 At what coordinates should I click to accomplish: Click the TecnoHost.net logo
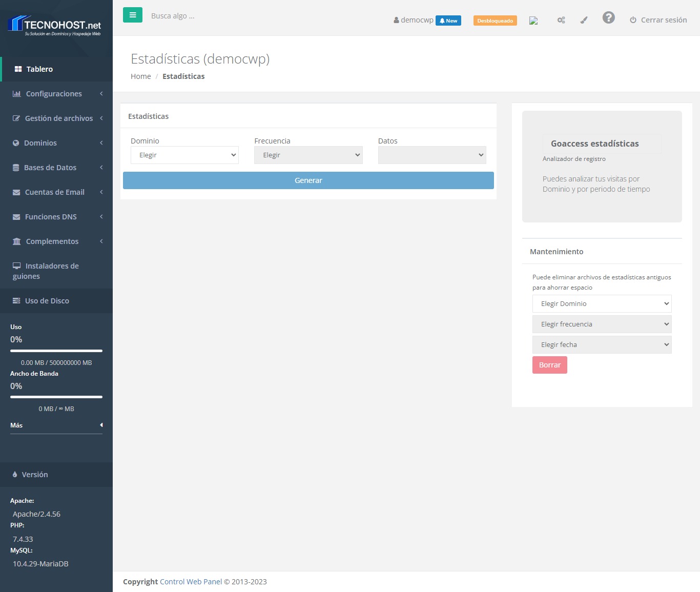click(x=55, y=26)
